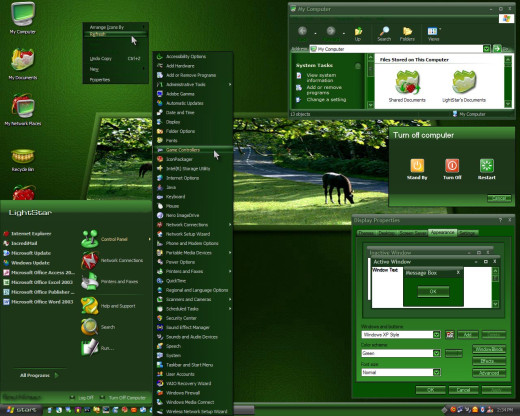The image size is (520, 416).
Task: Click Cancel in Display Properties
Action: tap(463, 390)
